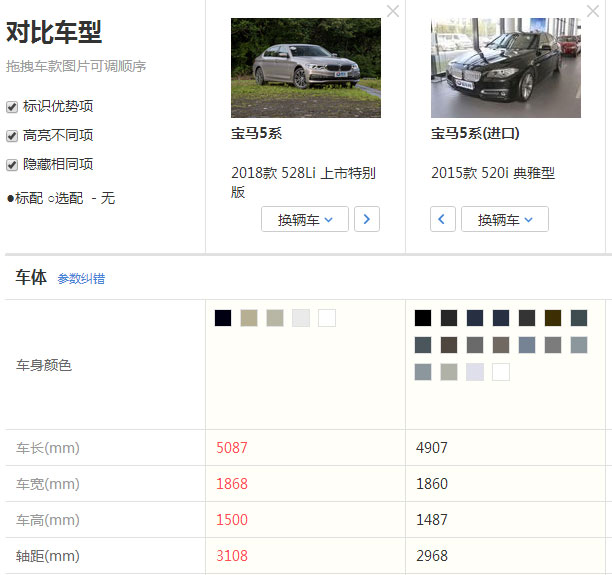The image size is (612, 575).
Task: Select the pure black swatch for 520i
Action: coord(423,318)
